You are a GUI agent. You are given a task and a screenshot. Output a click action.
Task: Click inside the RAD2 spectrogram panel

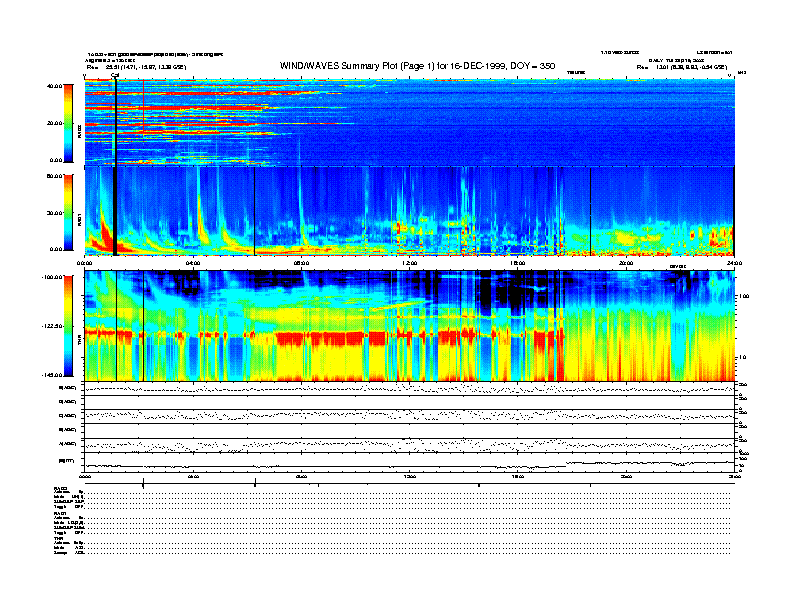409,122
